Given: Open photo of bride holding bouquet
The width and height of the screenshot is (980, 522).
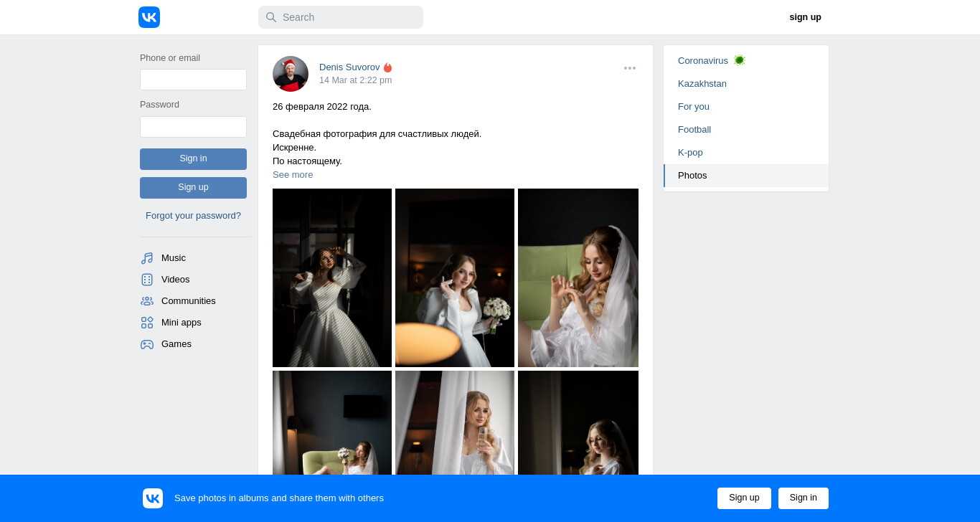Looking at the screenshot, I should 455,277.
